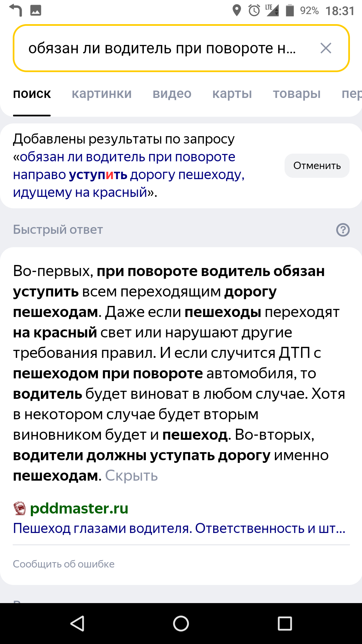Go to the товары tab
This screenshot has height=644, width=362.
pyautogui.click(x=297, y=94)
